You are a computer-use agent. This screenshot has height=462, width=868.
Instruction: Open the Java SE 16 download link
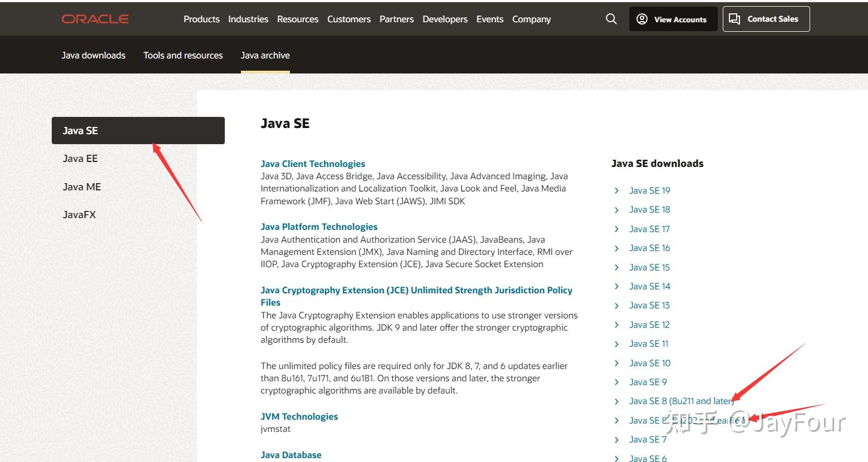coord(649,248)
